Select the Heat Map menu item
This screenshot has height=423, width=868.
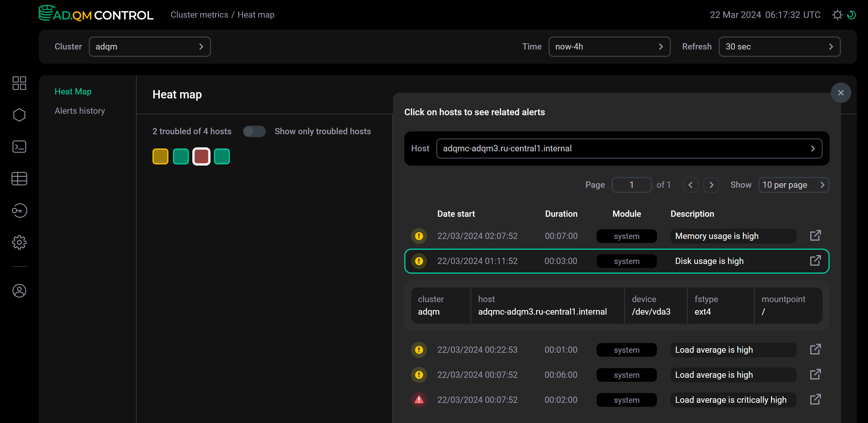click(x=73, y=92)
